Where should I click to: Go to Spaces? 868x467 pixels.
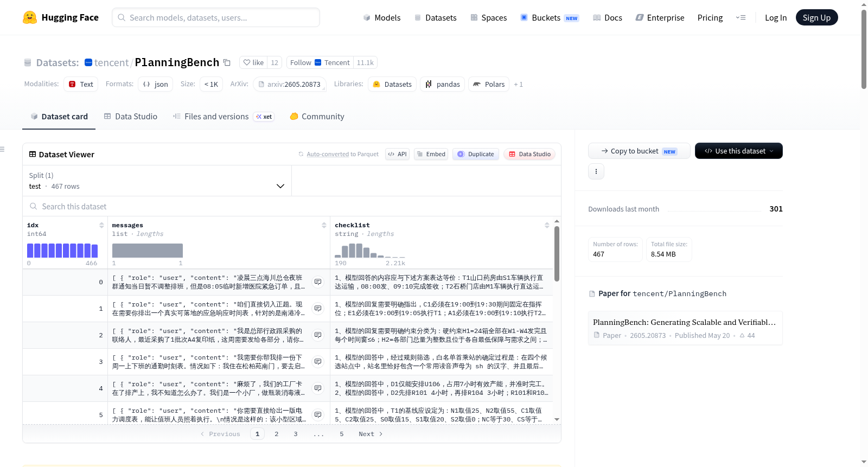(x=489, y=17)
